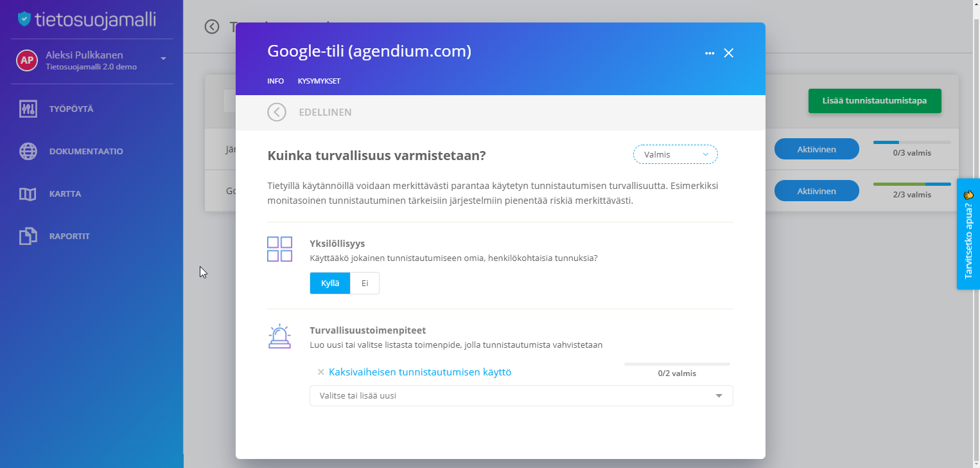
Task: Click the EDELLINEN label
Action: pos(325,113)
